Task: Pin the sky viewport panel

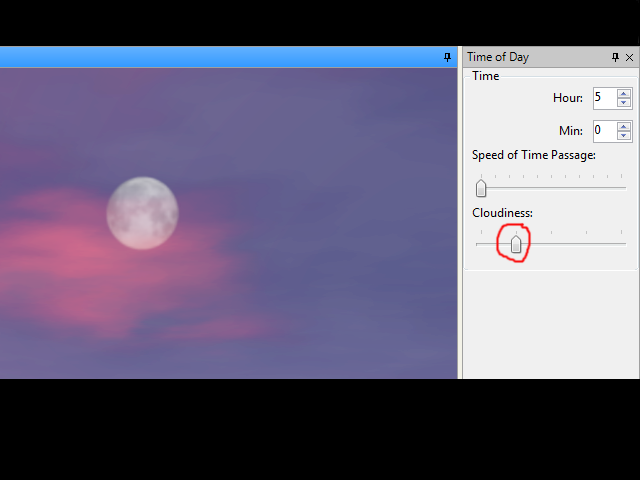Action: pos(447,57)
